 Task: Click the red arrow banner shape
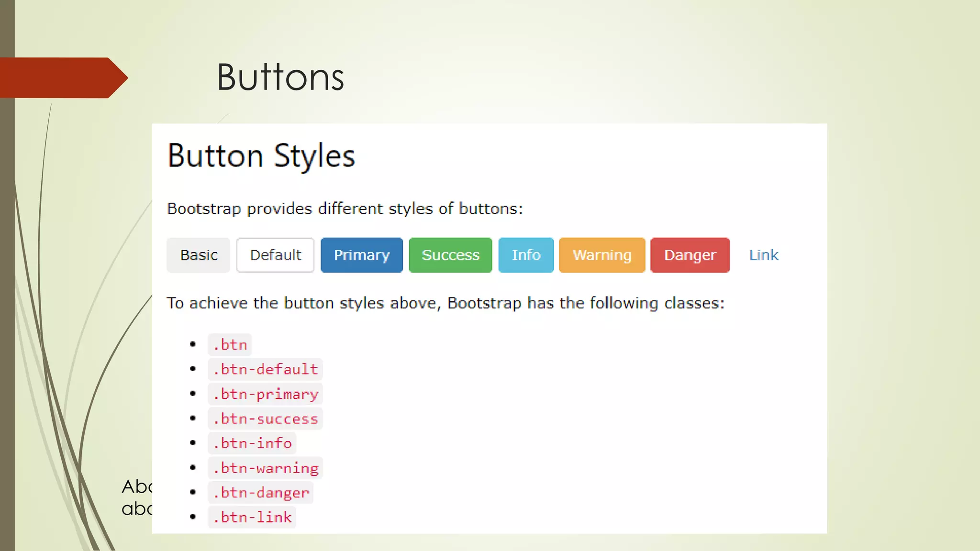tap(62, 77)
